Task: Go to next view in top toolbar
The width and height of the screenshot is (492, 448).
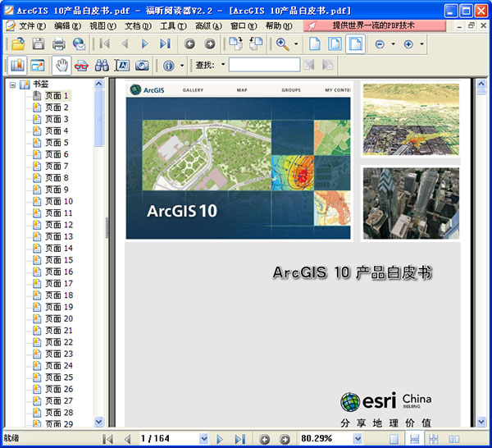Action: [210, 43]
